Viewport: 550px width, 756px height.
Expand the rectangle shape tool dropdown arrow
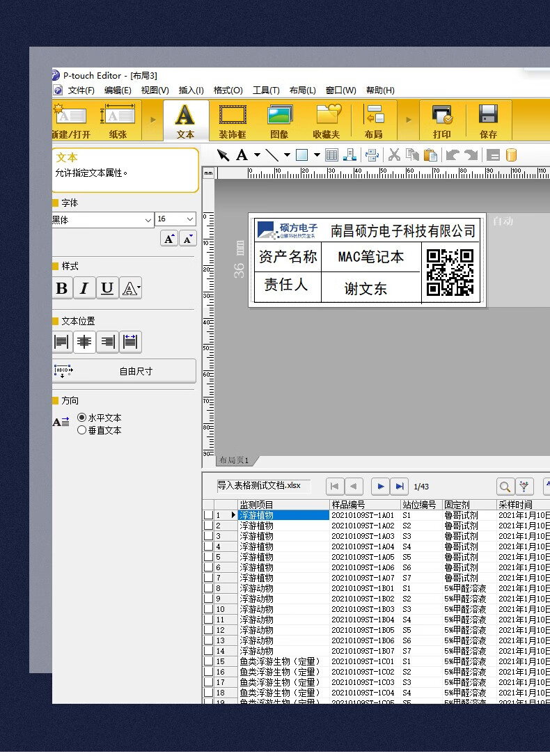(x=317, y=155)
